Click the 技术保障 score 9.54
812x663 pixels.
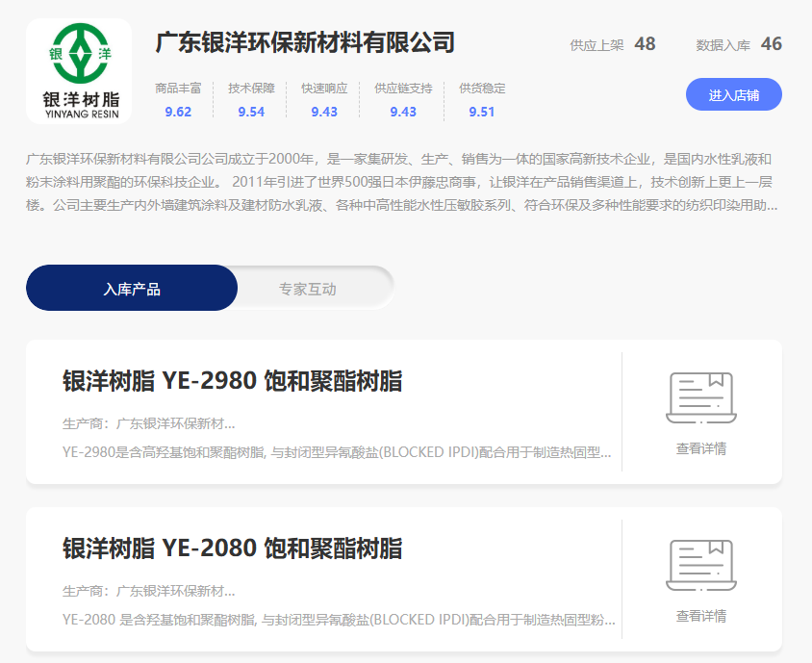251,112
